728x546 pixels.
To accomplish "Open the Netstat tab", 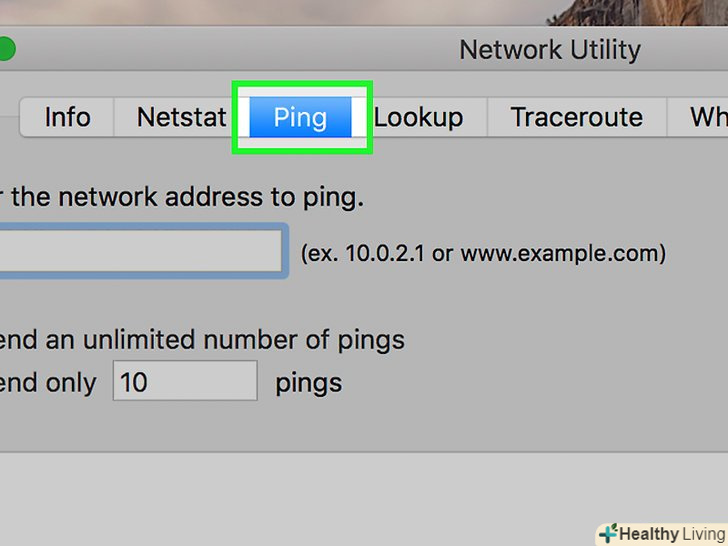I will 180,117.
